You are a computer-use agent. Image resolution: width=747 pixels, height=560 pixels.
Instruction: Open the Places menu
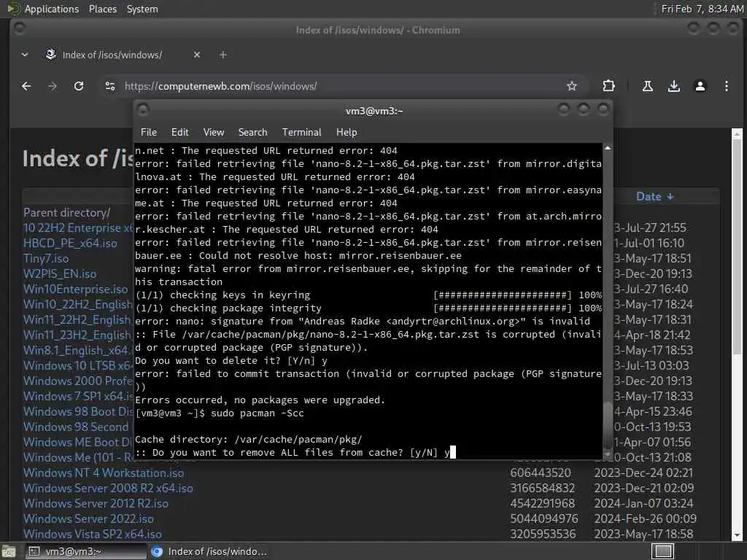(103, 9)
